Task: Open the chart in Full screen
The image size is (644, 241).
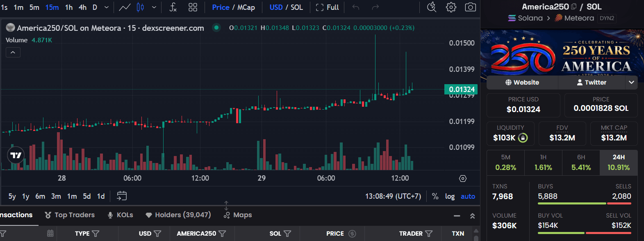Action: pyautogui.click(x=327, y=7)
